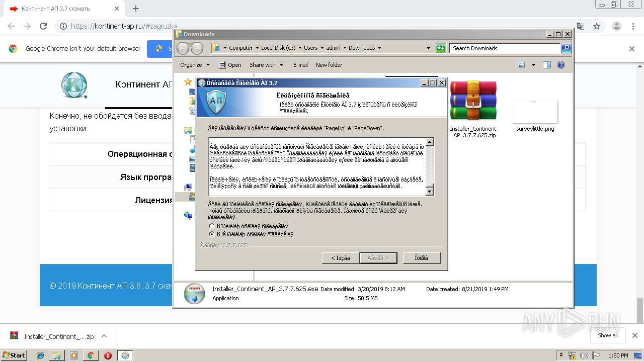
Task: Open the Organize menu
Action: (x=195, y=65)
